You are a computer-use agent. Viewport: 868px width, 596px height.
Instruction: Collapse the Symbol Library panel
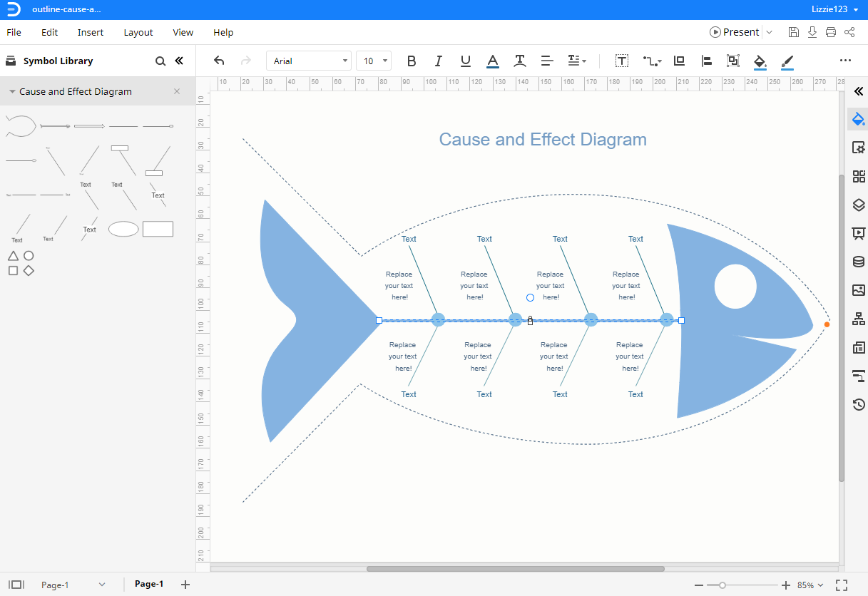pyautogui.click(x=179, y=61)
